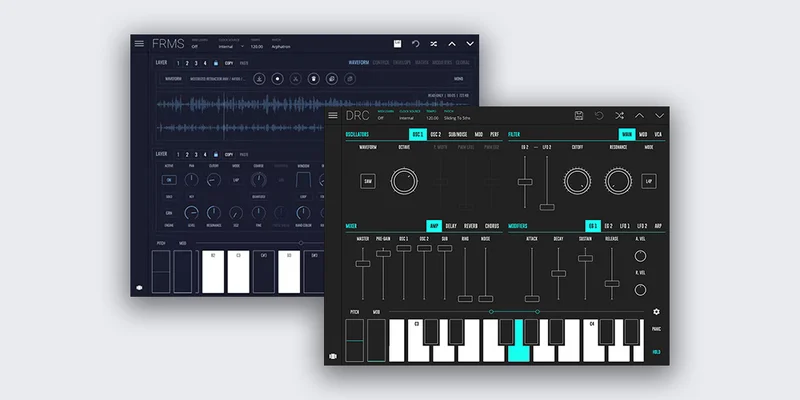Adjust the DRC EG 2 filter slider
The width and height of the screenshot is (800, 400).
[x=524, y=182]
